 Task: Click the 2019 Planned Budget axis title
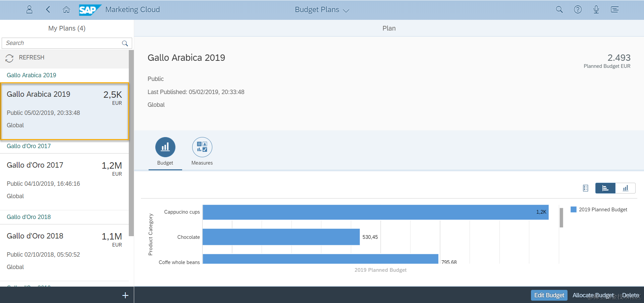click(380, 270)
